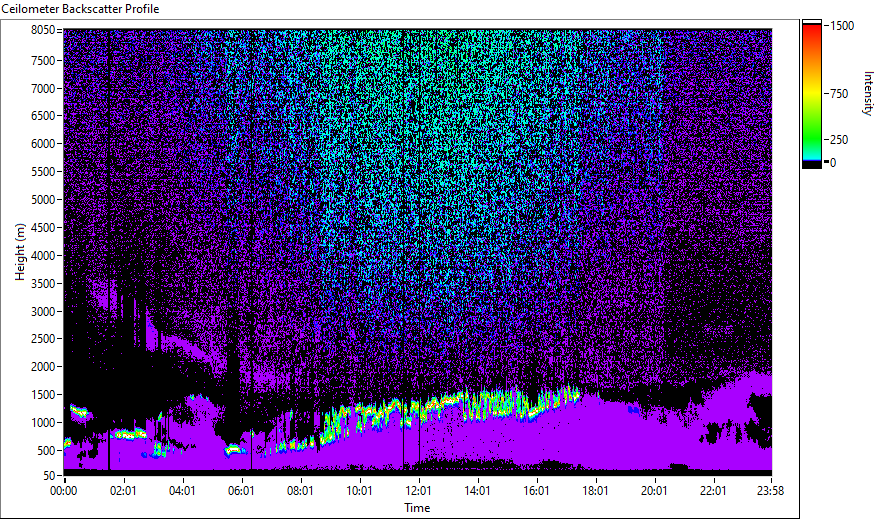Click the 1500 intensity scale marker

point(842,26)
